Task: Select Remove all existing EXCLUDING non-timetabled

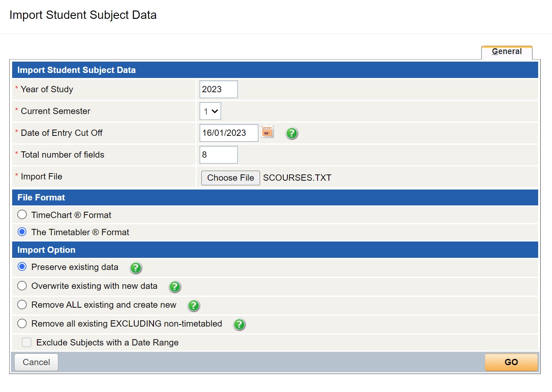Action: [22, 323]
